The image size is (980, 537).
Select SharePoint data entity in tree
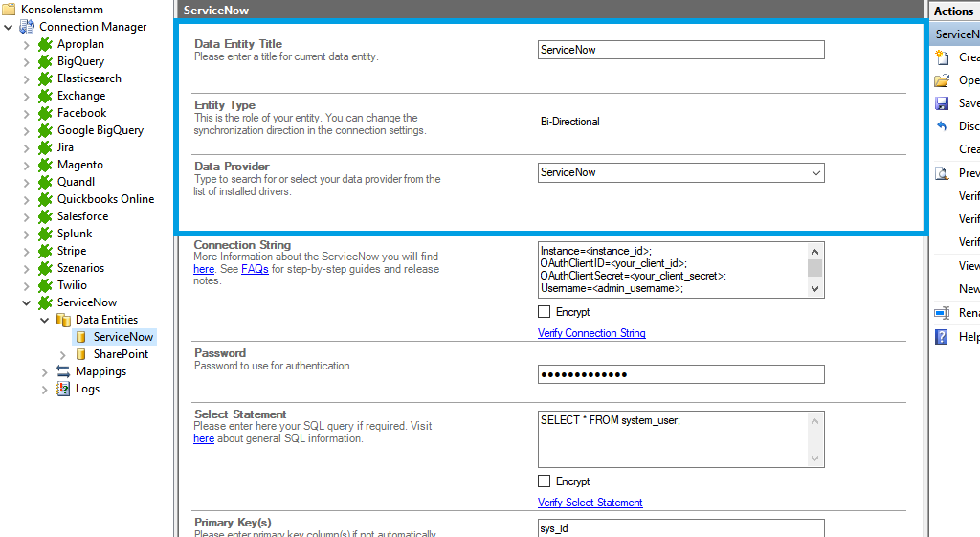click(x=121, y=354)
